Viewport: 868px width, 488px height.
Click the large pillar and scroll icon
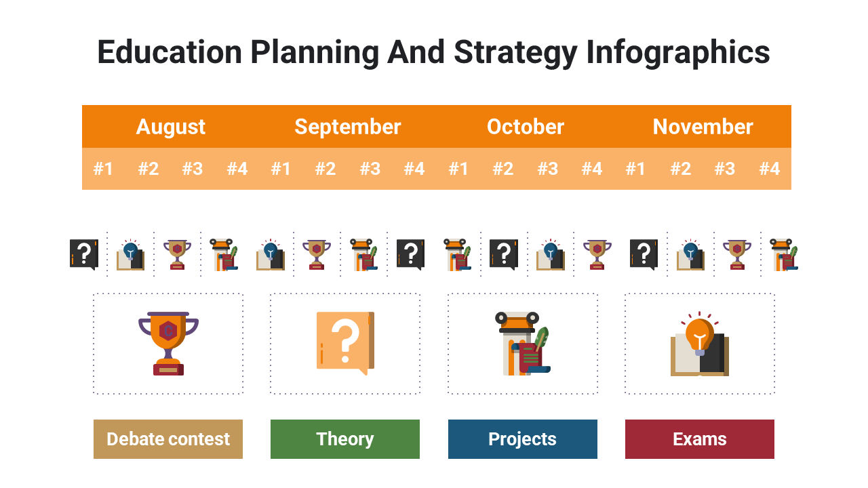pos(522,343)
